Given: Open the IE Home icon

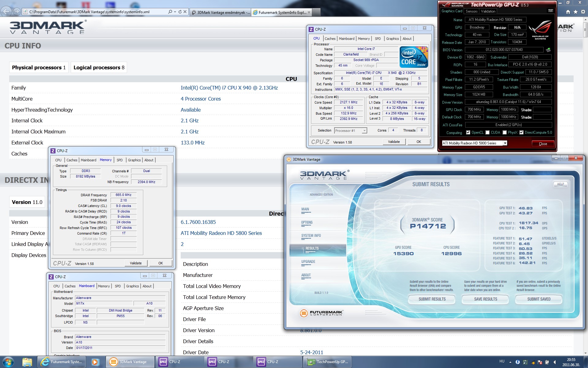Looking at the screenshot, I should (x=568, y=12).
